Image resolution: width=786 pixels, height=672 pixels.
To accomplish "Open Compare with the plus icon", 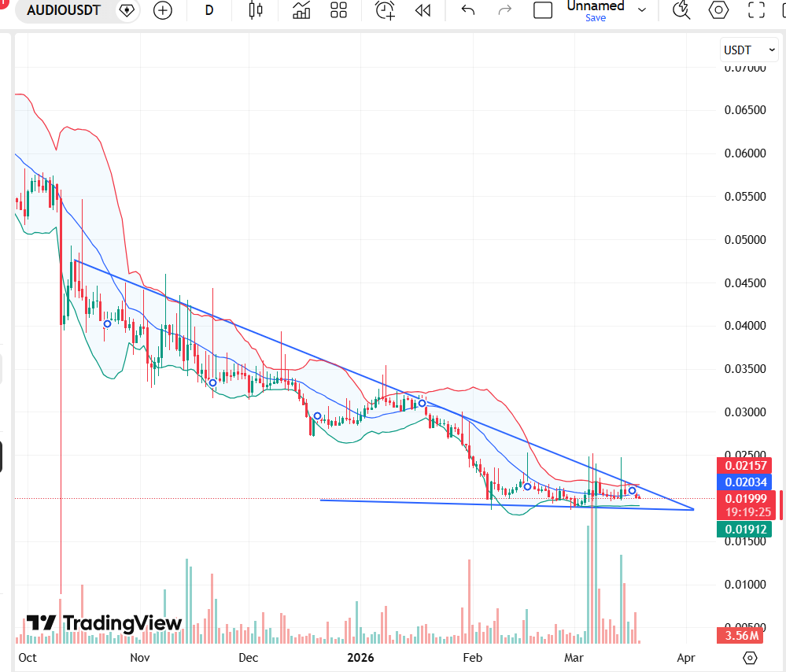I will click(x=163, y=11).
